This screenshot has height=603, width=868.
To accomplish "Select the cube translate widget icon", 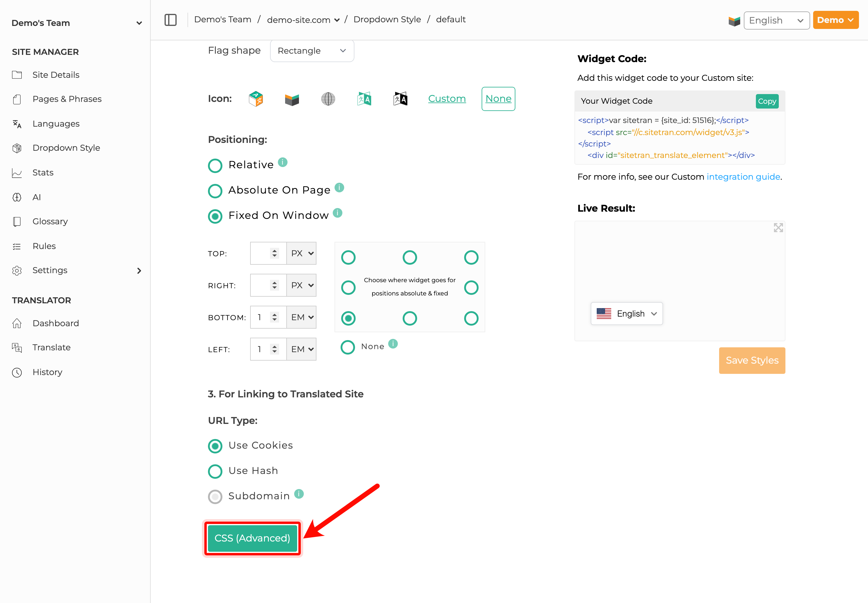I will [x=256, y=99].
